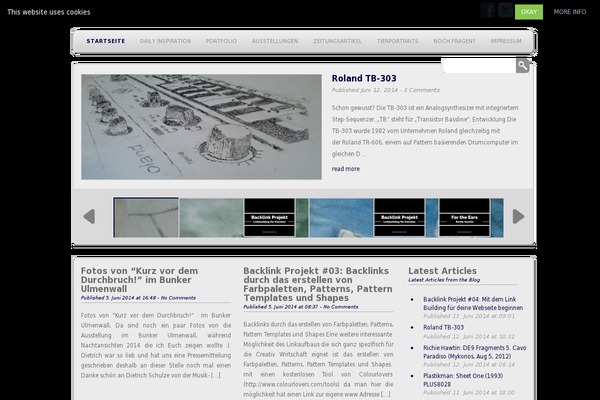Click the search magnifier icon

pyautogui.click(x=522, y=65)
